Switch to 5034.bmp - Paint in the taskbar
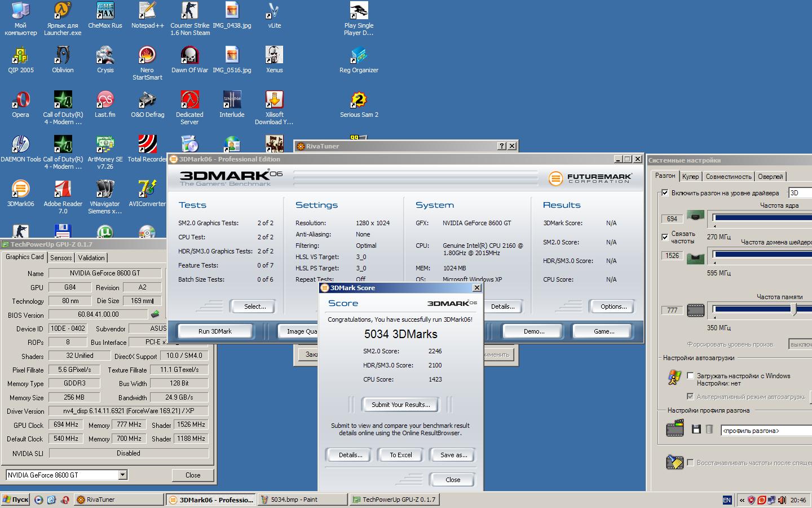Image resolution: width=812 pixels, height=508 pixels. pos(302,500)
